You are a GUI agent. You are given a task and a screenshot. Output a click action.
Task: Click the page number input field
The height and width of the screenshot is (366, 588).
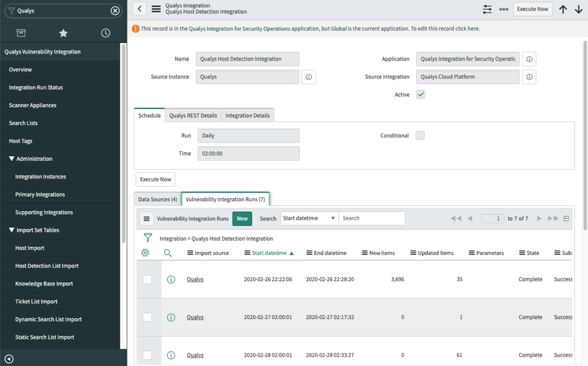[493, 218]
